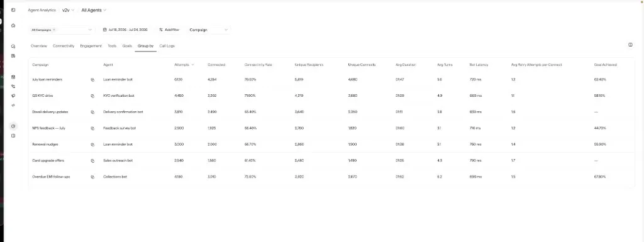
Task: Select the Diwali delivery updates campaign name
Action: click(x=50, y=112)
